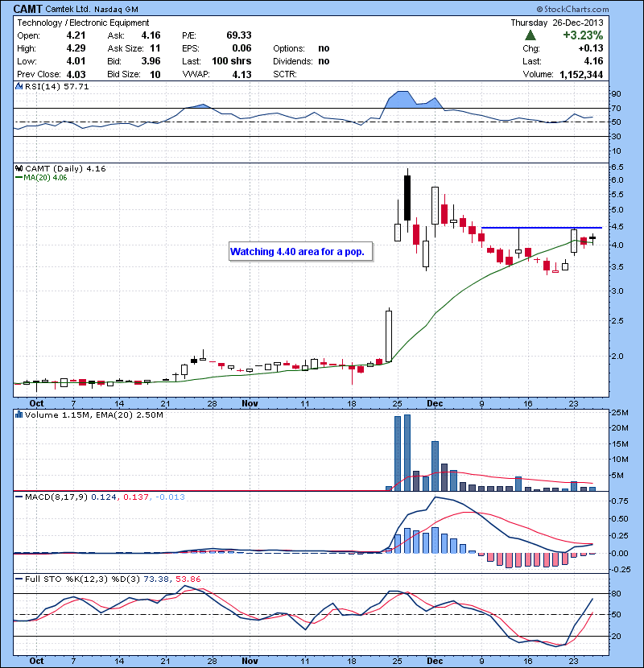The height and width of the screenshot is (668, 644).
Task: Click the MACD signal value 0.137
Action: [136, 497]
